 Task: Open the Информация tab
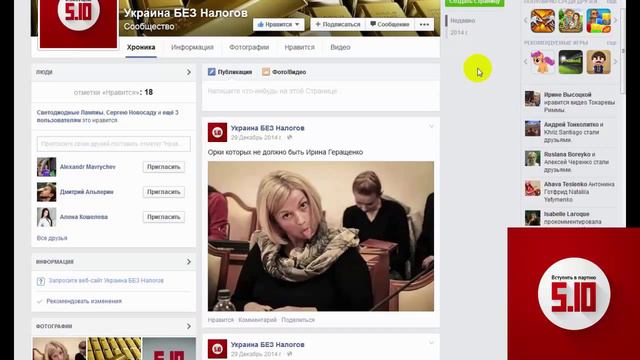192,47
